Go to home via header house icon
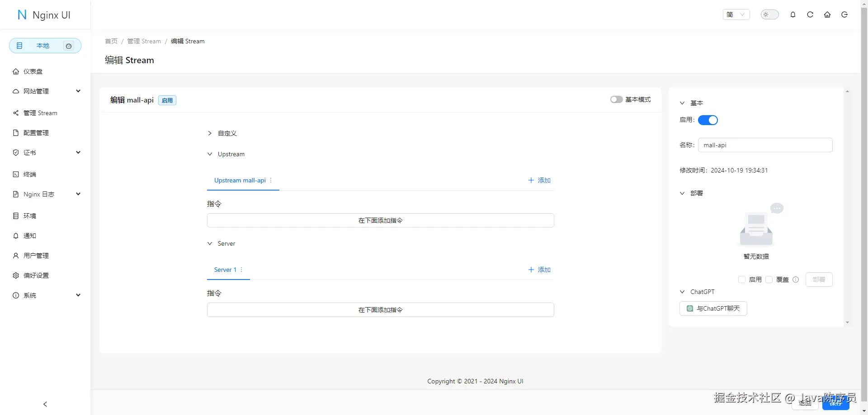Viewport: 868px width, 415px height. coord(827,14)
